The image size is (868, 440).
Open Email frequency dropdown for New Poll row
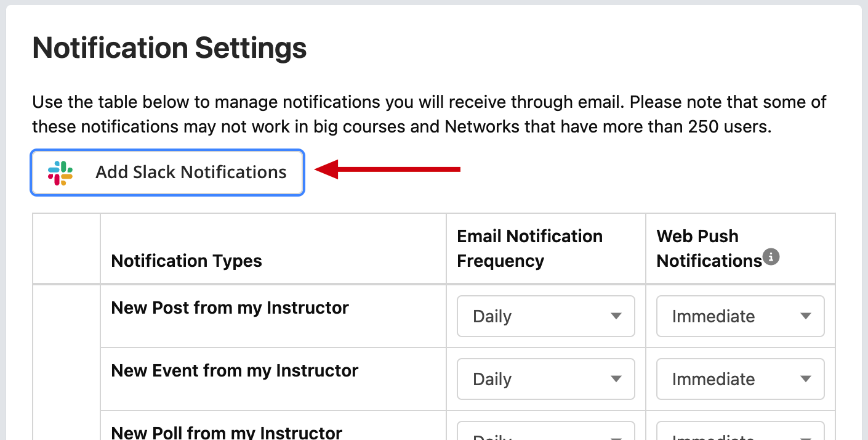[545, 431]
